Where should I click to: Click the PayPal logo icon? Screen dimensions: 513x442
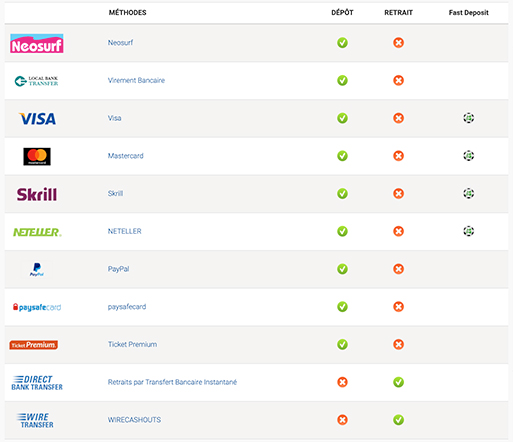tap(37, 269)
